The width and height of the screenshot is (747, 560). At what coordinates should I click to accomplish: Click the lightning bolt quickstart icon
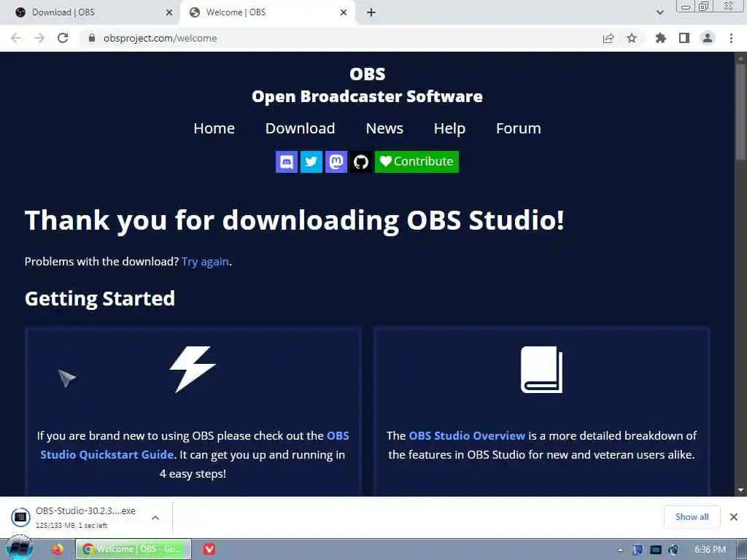tap(193, 369)
